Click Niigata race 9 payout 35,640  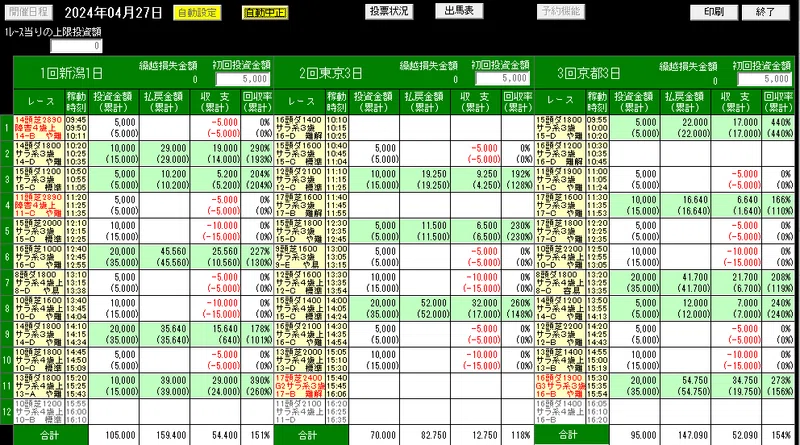164,334
